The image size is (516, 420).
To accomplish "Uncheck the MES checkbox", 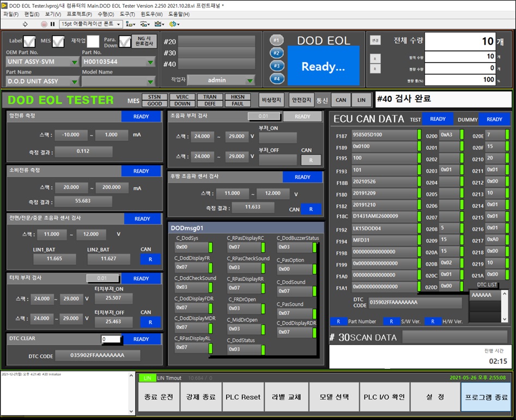I will (58, 41).
